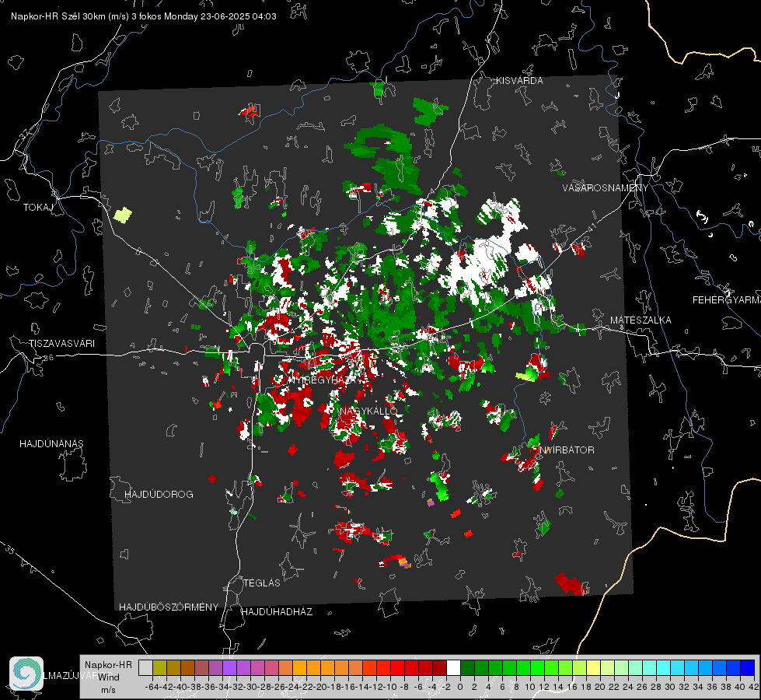The width and height of the screenshot is (761, 700).
Task: Click the HAJDÚDOROG town label
Action: pos(159,495)
